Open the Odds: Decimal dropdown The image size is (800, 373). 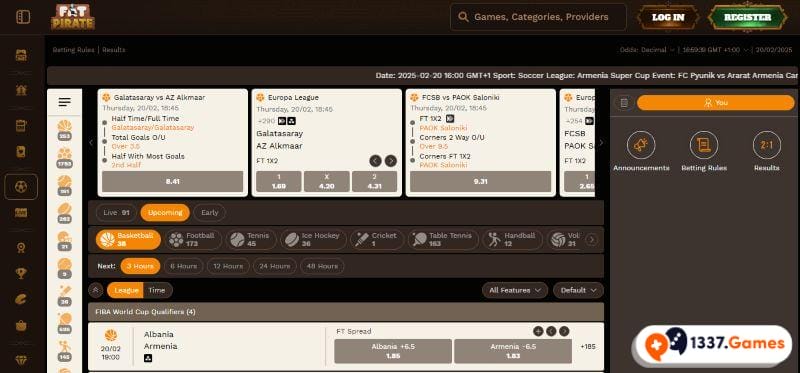pos(647,50)
